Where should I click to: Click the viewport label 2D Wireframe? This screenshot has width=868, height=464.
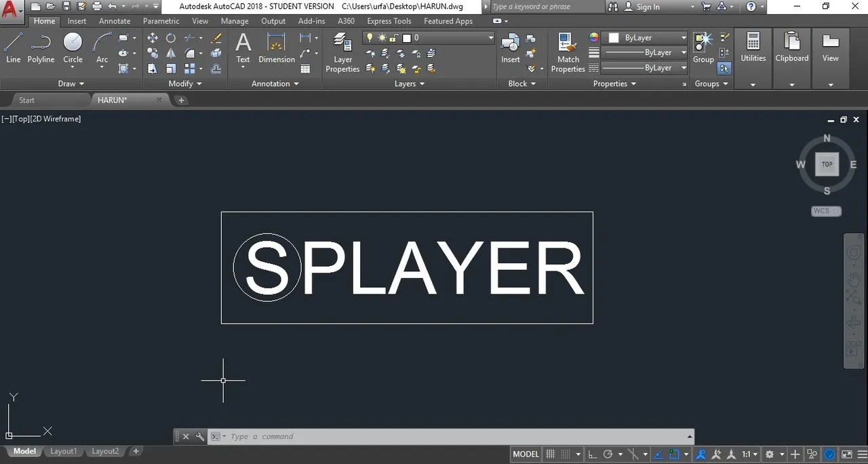point(55,119)
